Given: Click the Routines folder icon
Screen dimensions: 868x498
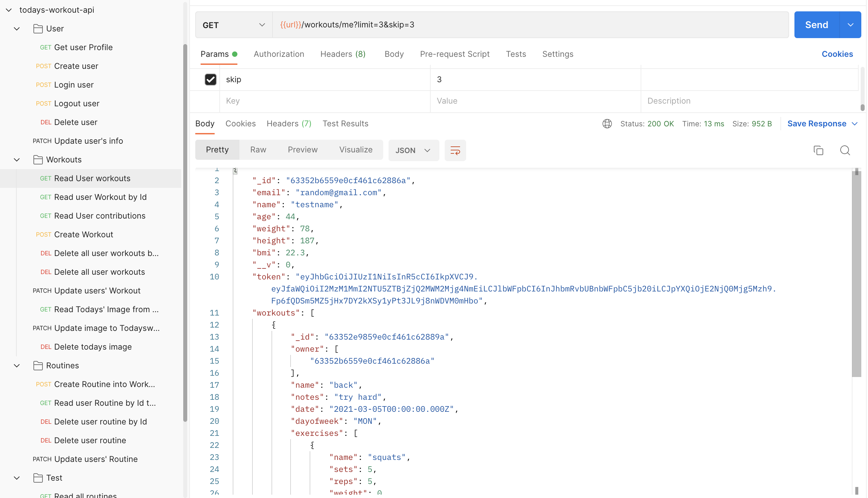Looking at the screenshot, I should [x=38, y=365].
